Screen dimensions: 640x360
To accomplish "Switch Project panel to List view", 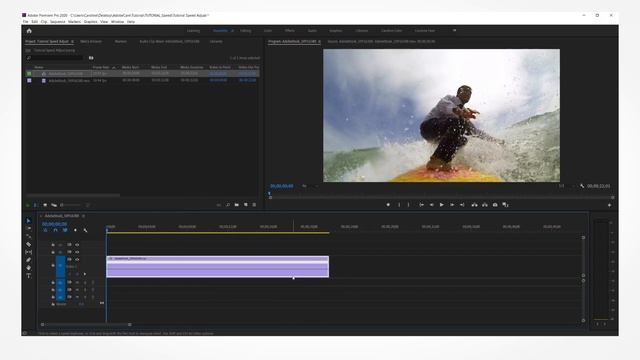I will 36,205.
